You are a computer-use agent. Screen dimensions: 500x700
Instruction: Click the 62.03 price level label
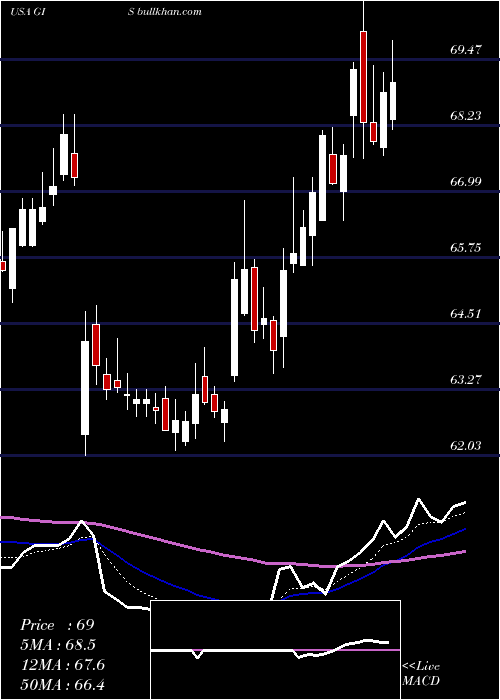[466, 446]
